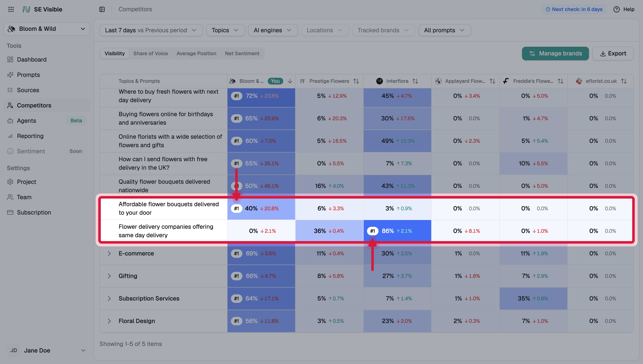Viewport: 643px width, 364px height.
Task: Click the You badge in Bloom column
Action: (275, 81)
